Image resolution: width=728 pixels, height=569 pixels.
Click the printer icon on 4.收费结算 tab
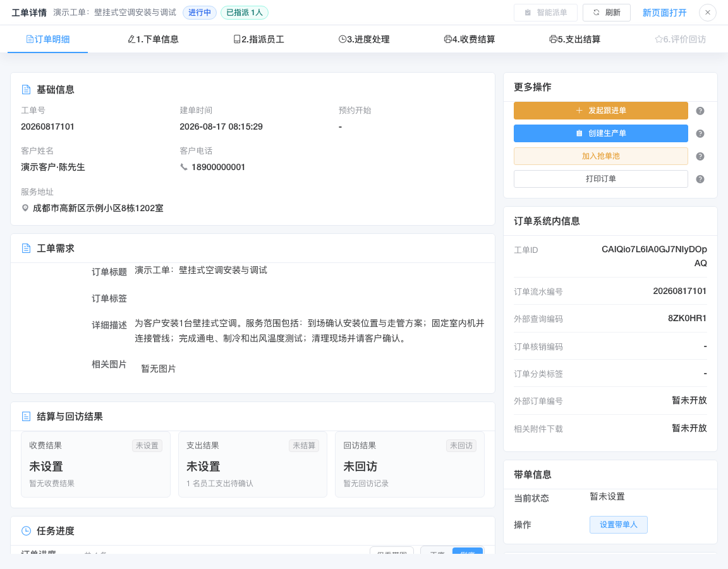click(447, 39)
